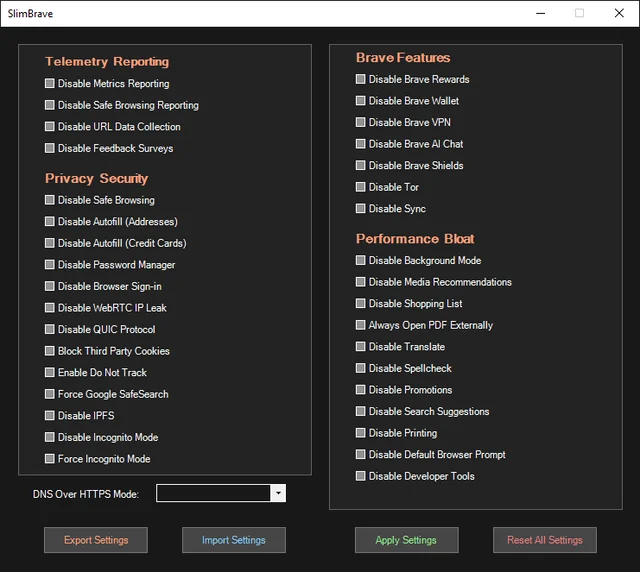Check Disable Developer Tools box
Screen dimensions: 640x572
point(360,476)
